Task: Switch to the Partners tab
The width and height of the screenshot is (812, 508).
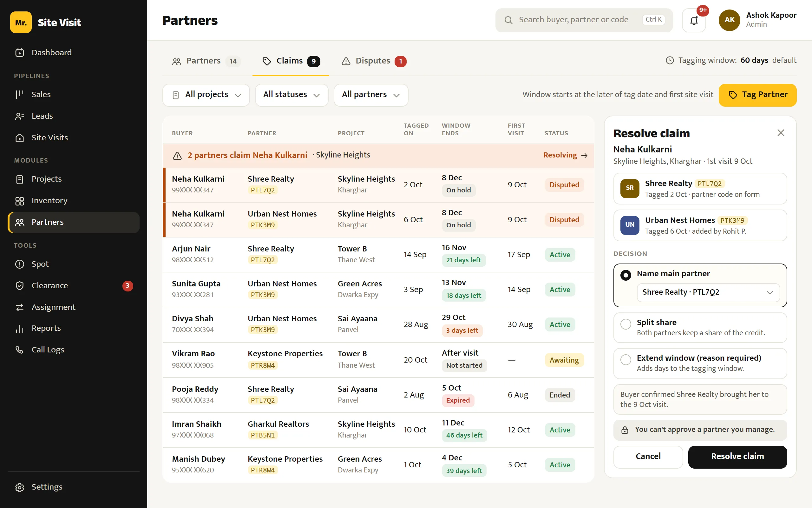Action: [206, 61]
